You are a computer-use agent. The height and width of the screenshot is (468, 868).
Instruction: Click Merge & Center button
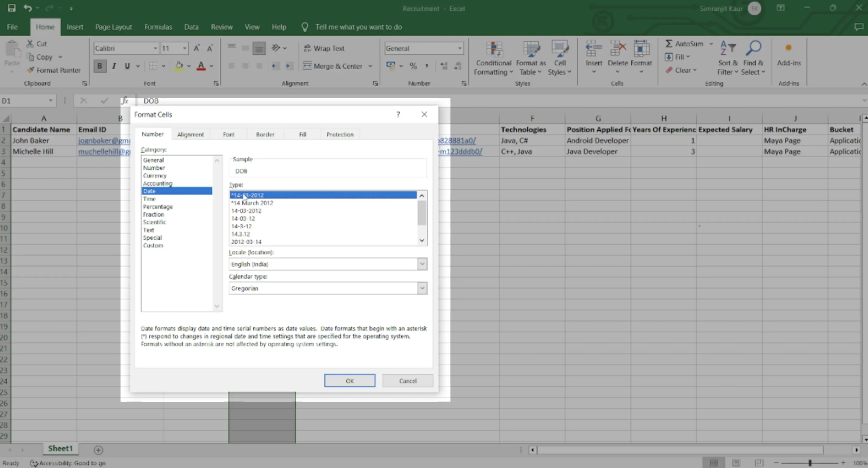(333, 66)
